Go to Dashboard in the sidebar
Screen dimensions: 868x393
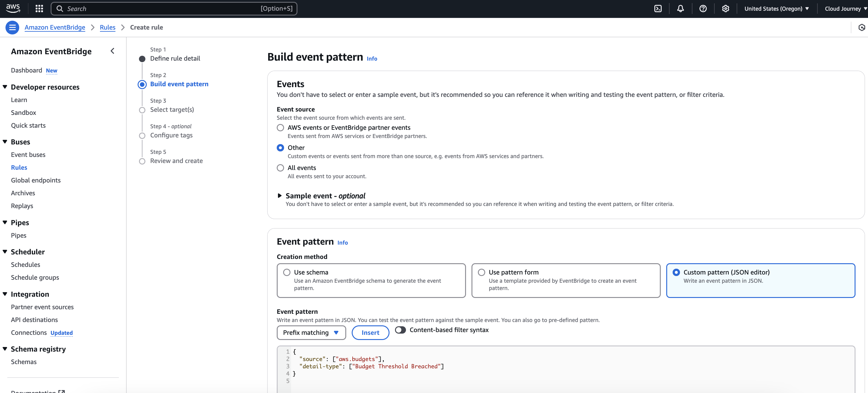[26, 70]
